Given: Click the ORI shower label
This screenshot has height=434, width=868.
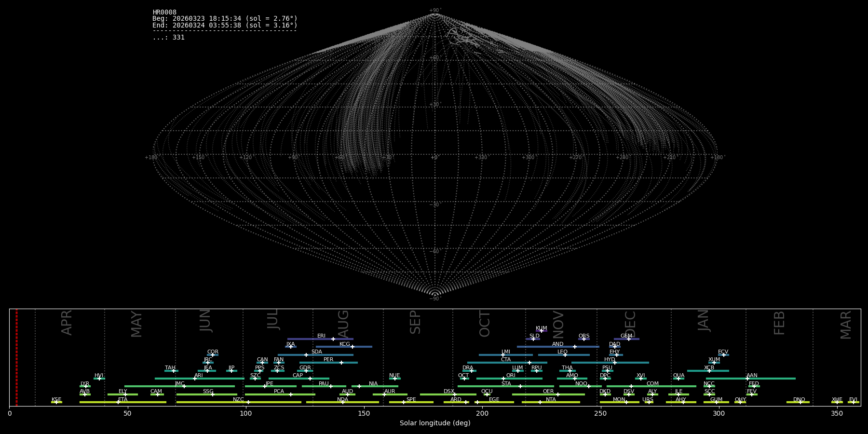Looking at the screenshot, I should [511, 376].
